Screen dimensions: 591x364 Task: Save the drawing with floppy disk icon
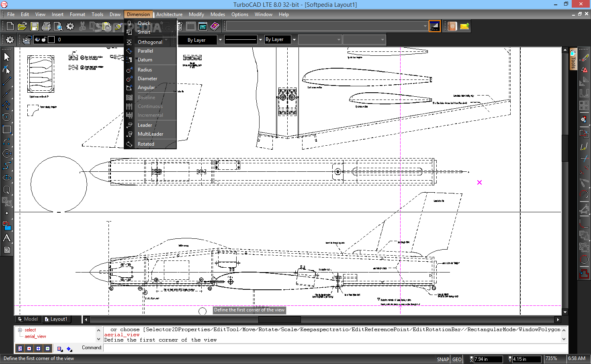pos(35,26)
